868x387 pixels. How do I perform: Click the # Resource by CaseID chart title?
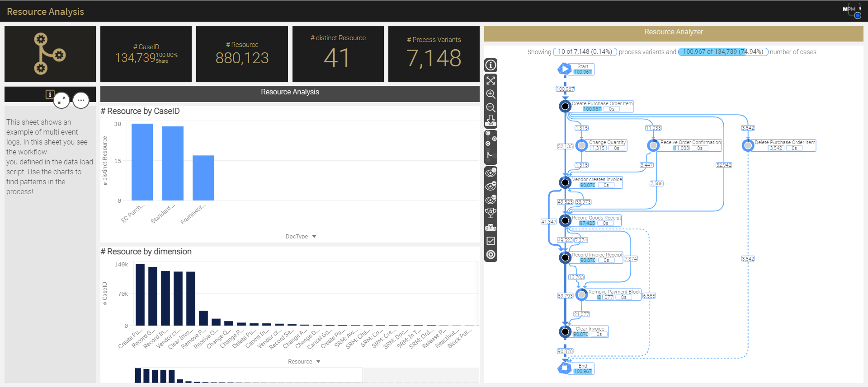tap(140, 111)
